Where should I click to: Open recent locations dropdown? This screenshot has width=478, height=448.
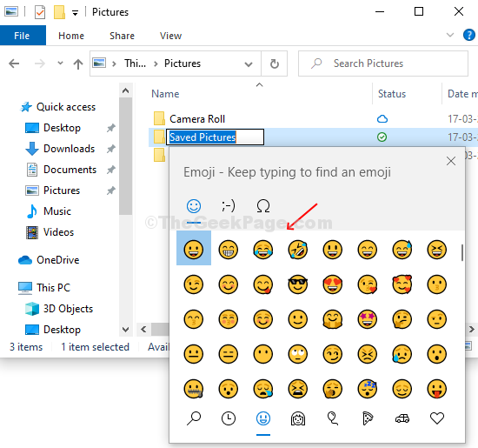[60, 64]
